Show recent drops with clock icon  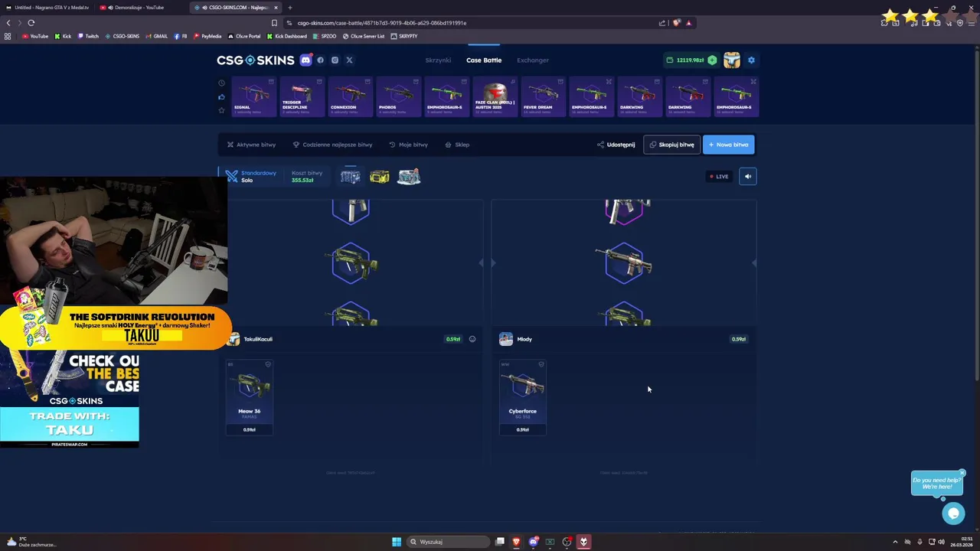[x=221, y=83]
